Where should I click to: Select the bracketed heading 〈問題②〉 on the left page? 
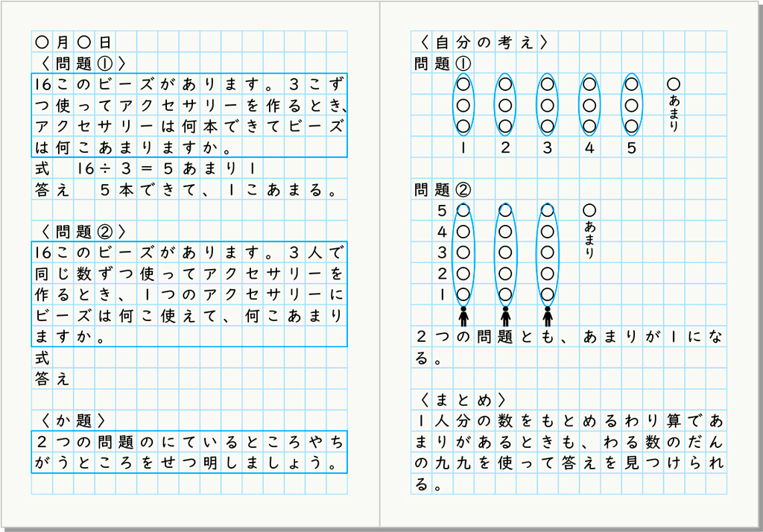pos(83,232)
